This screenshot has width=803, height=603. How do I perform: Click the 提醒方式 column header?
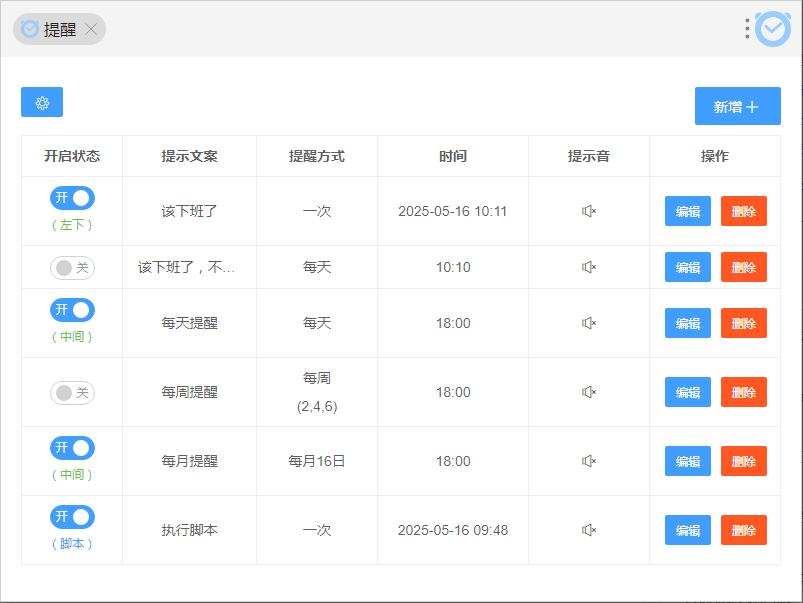317,156
